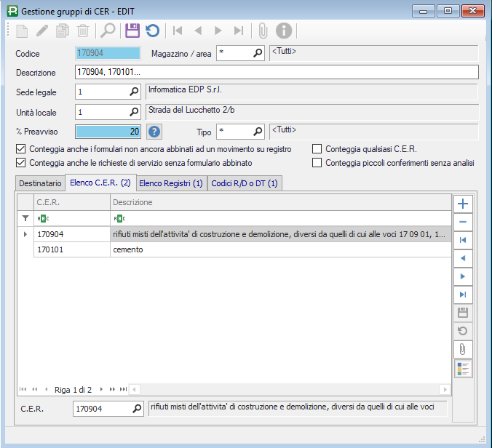Switch to the Destinatario tab
The height and width of the screenshot is (448, 492).
(x=40, y=183)
